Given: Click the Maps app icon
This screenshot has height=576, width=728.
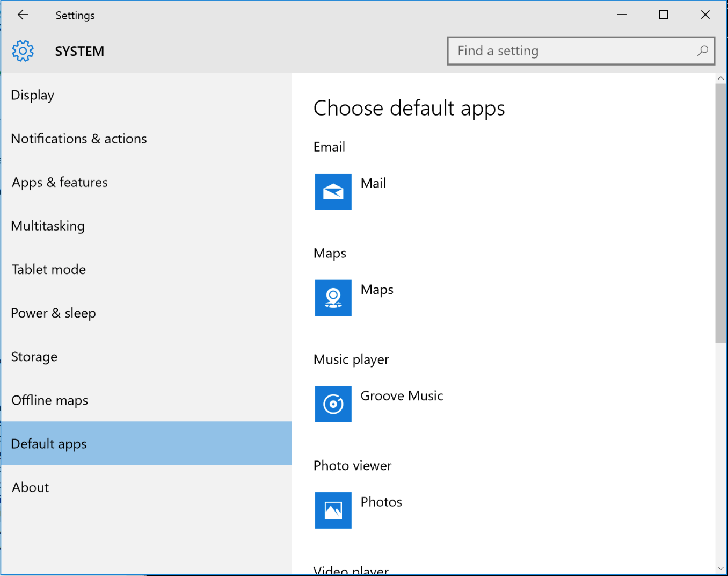Looking at the screenshot, I should pyautogui.click(x=333, y=298).
